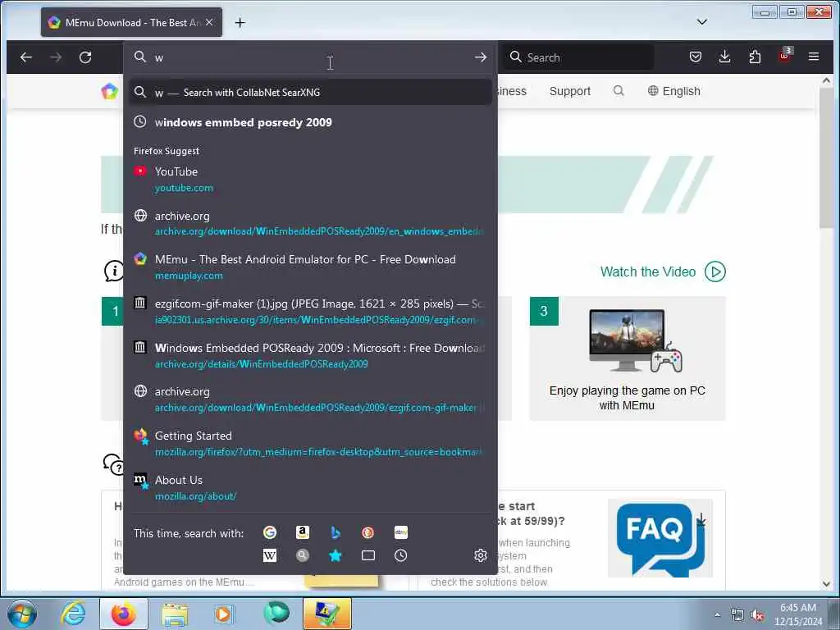The width and height of the screenshot is (840, 630).
Task: Focus the toolbar Search box
Action: click(578, 57)
